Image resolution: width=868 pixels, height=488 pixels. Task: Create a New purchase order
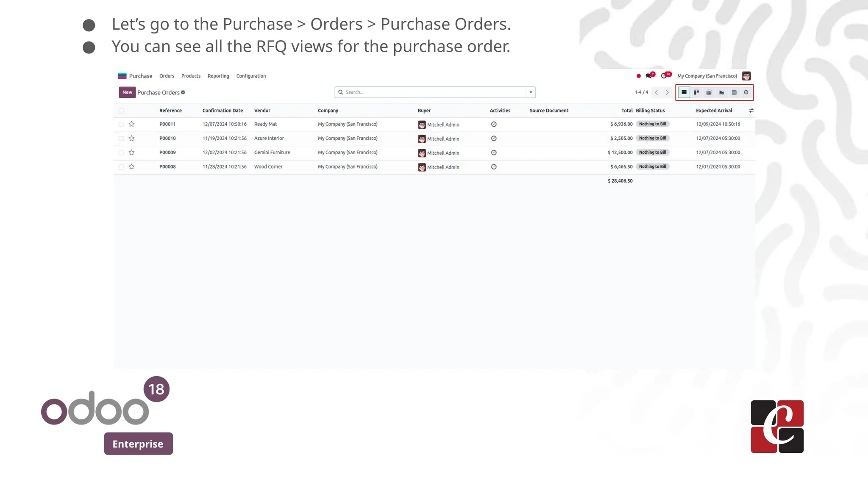(x=127, y=92)
